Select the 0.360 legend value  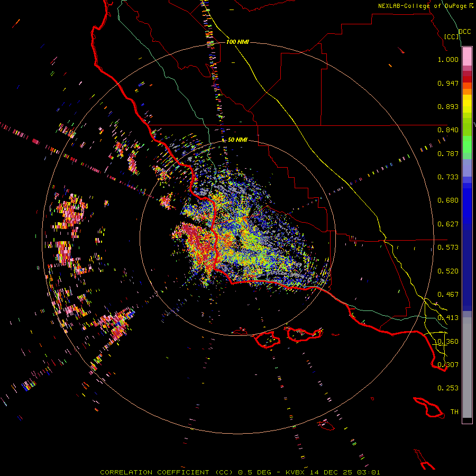(448, 342)
